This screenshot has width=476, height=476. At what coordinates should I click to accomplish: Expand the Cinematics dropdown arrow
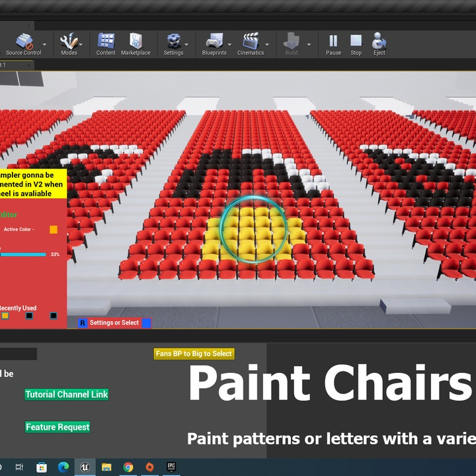click(x=267, y=44)
